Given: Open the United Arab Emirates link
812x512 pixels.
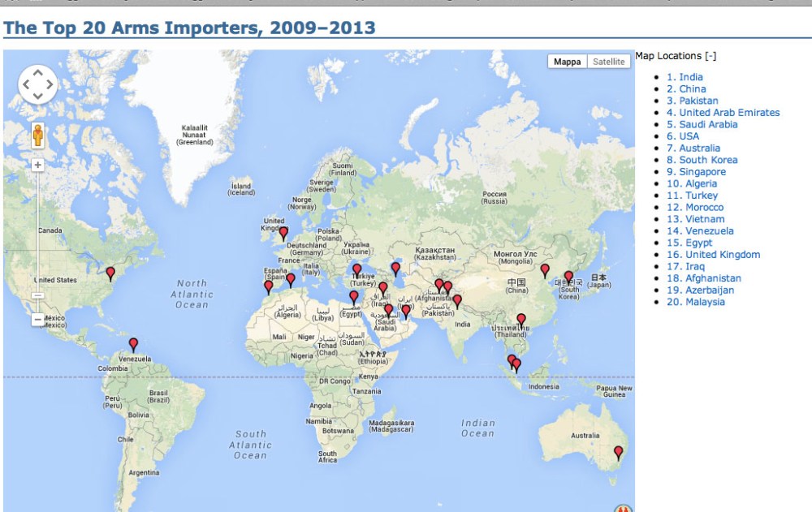Looking at the screenshot, I should (723, 113).
